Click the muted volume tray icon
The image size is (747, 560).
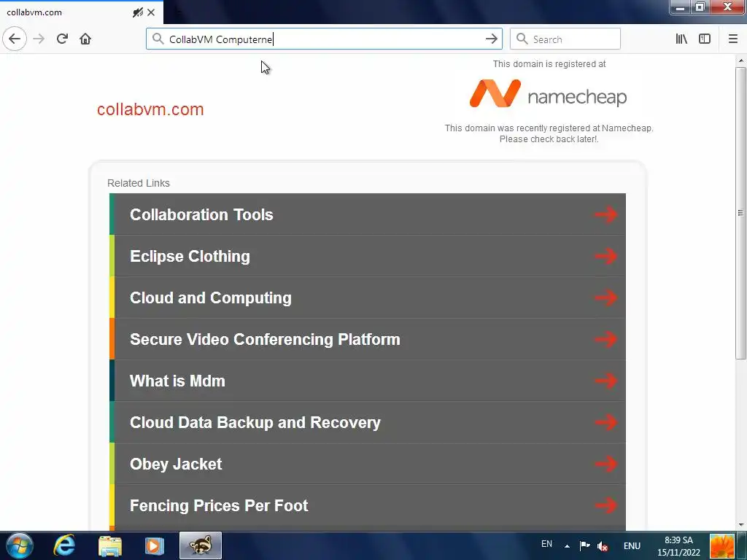(x=603, y=546)
